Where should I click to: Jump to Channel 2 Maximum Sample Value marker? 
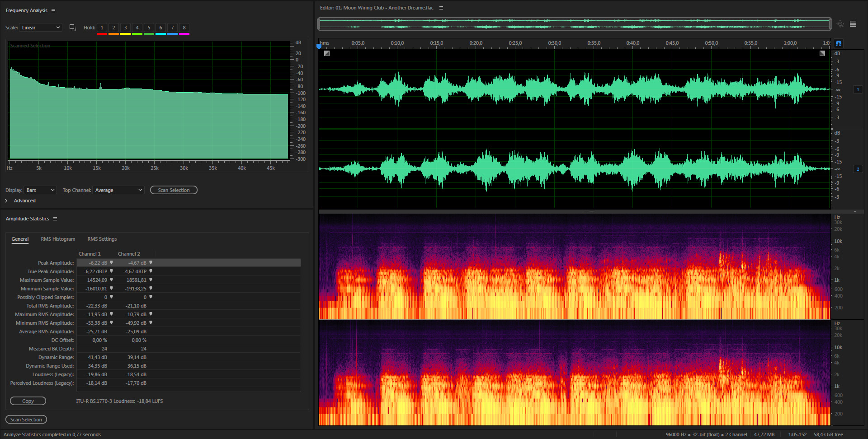coord(151,280)
